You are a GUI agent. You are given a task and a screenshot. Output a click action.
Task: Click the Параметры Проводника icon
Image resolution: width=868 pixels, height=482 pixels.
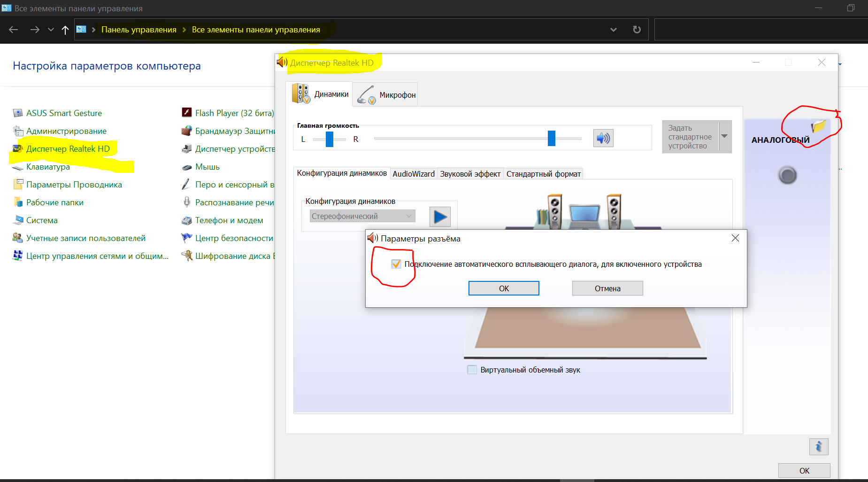click(x=18, y=185)
